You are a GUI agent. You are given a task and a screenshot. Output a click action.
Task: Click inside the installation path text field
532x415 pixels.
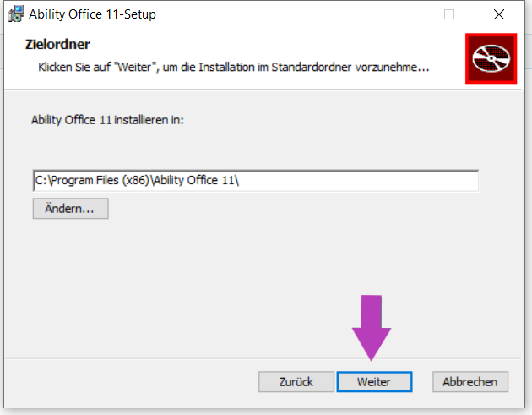point(256,180)
